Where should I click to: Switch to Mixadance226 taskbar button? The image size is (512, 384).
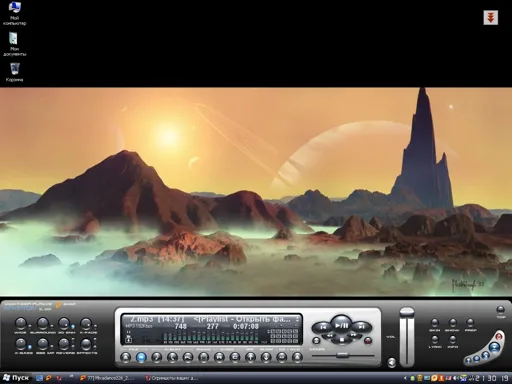pos(108,378)
